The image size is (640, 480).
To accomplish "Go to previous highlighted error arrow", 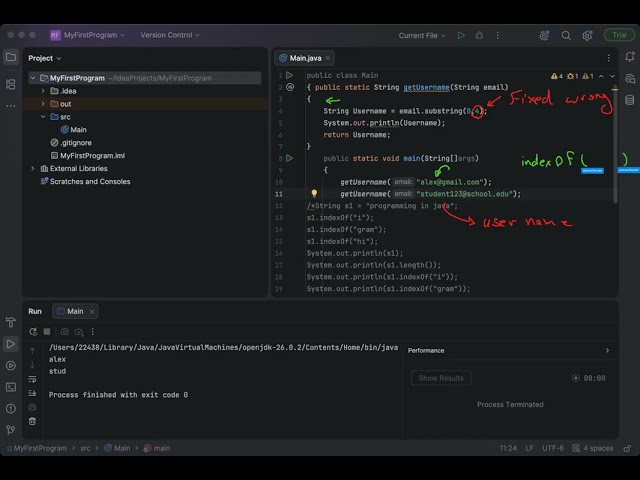I will point(601,76).
